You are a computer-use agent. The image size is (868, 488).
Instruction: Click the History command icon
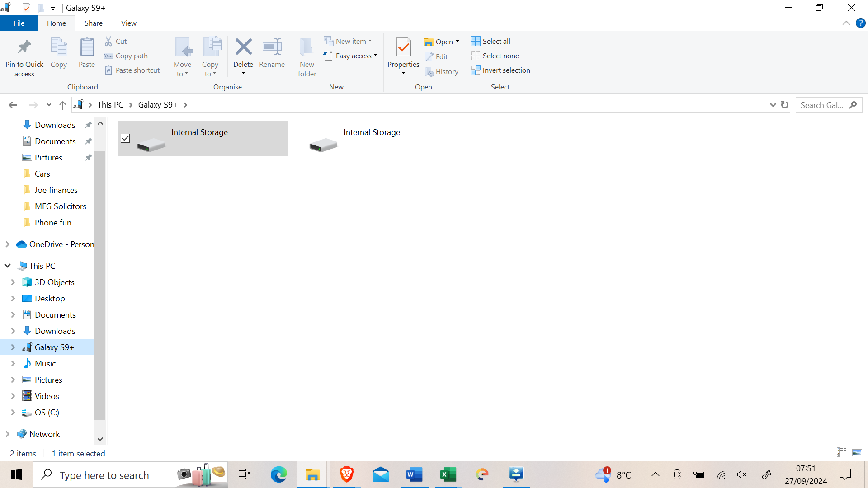[x=429, y=71]
